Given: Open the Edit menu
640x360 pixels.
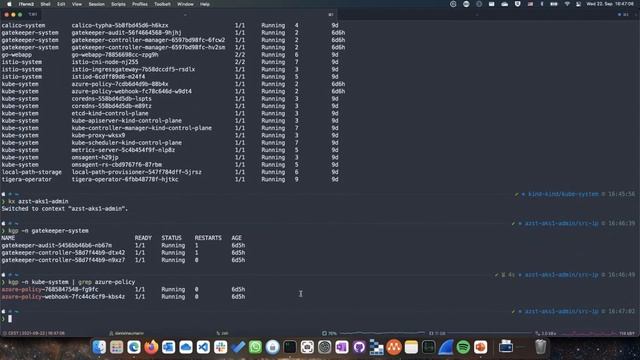Looking at the screenshot, I should tap(61, 4).
